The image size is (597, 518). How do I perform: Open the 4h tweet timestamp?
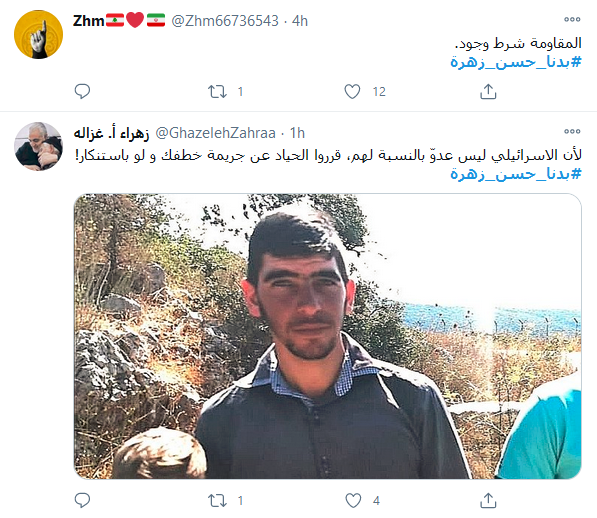[300, 21]
